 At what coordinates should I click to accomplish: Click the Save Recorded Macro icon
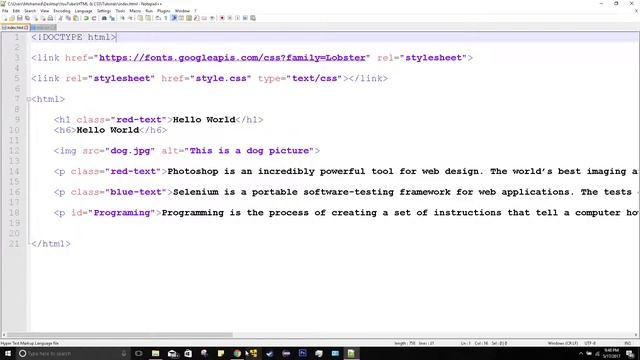tap(253, 18)
